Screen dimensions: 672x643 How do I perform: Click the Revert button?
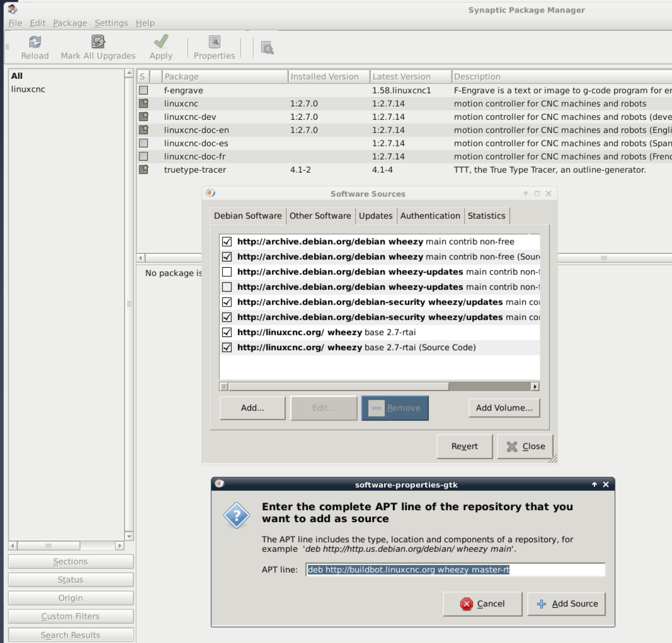464,446
